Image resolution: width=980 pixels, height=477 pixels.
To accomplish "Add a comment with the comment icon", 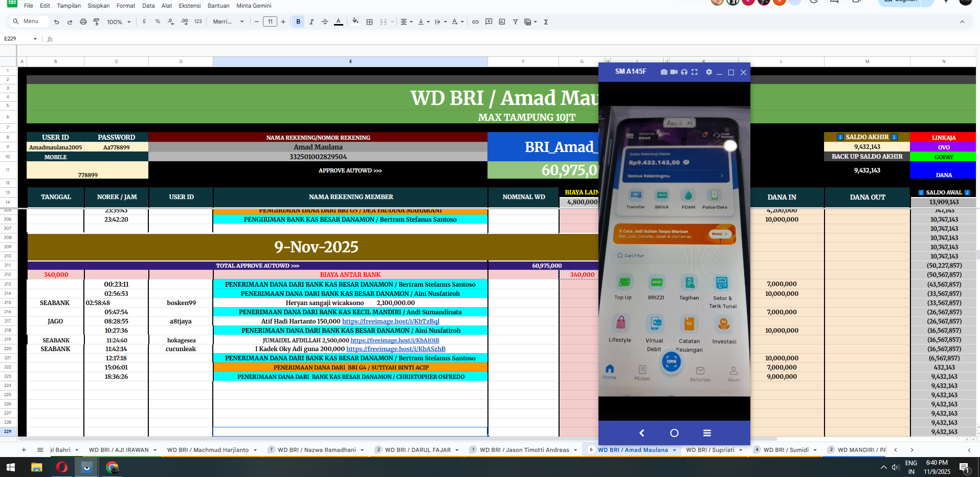I will (x=488, y=22).
